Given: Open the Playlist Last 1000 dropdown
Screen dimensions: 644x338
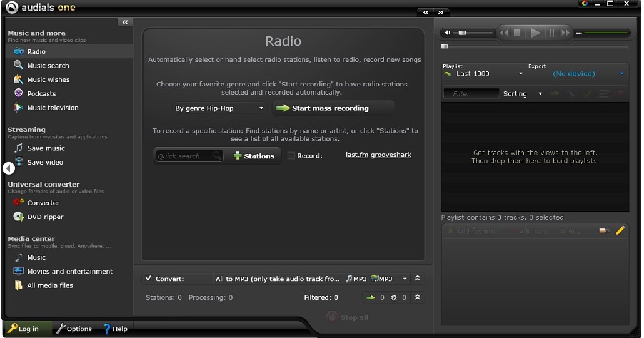Looking at the screenshot, I should (483, 74).
